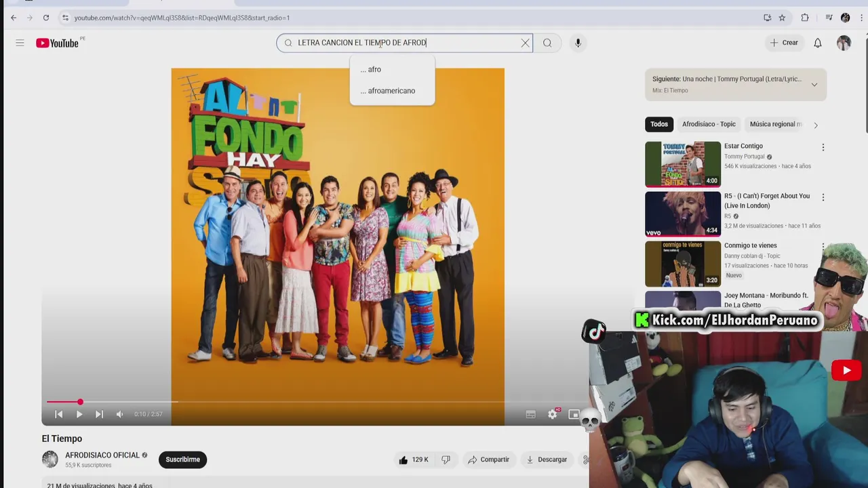Show more filter chips with the arrow

pyautogui.click(x=816, y=125)
